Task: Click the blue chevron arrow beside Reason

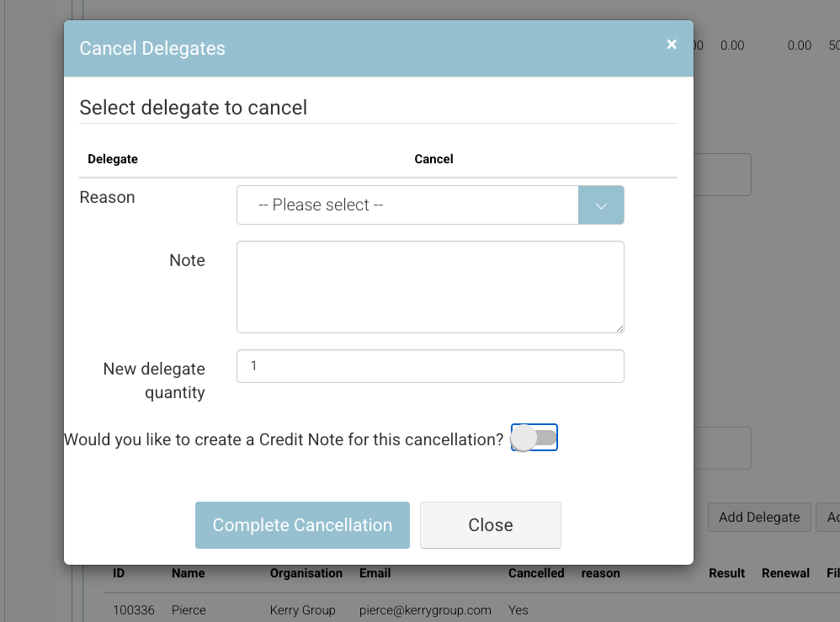Action: pos(601,205)
